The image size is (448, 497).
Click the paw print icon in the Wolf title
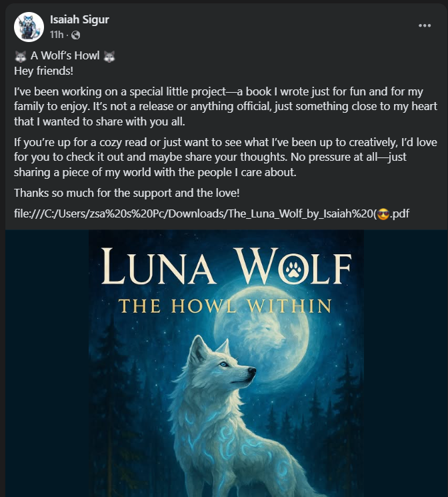pyautogui.click(x=294, y=270)
